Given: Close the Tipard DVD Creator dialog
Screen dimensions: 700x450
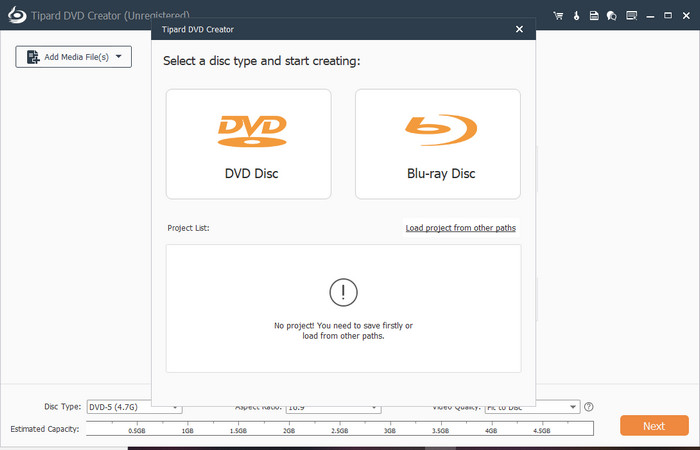Looking at the screenshot, I should tap(519, 29).
